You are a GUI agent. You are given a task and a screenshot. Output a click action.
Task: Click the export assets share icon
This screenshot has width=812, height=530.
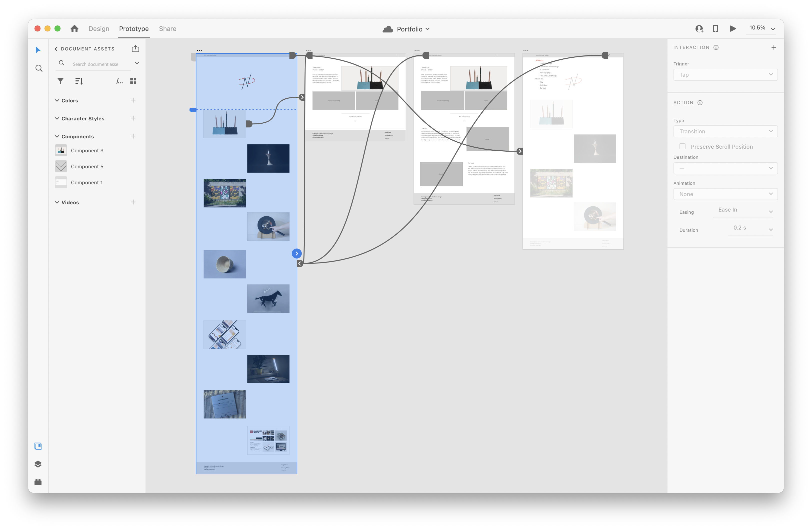pyautogui.click(x=135, y=48)
